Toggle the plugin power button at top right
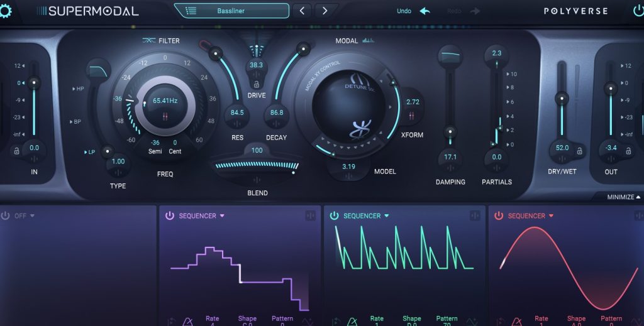Image resolution: width=644 pixels, height=326 pixels. (638, 11)
